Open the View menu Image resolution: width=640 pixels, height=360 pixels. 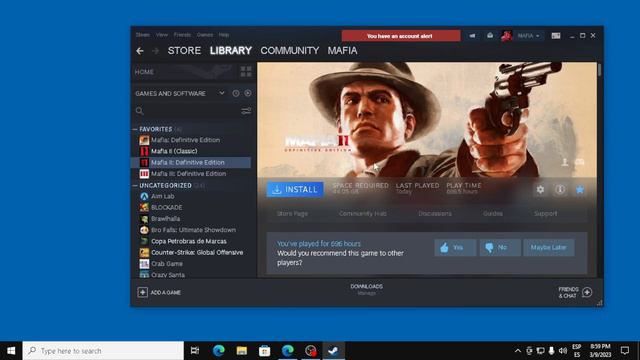tap(162, 35)
